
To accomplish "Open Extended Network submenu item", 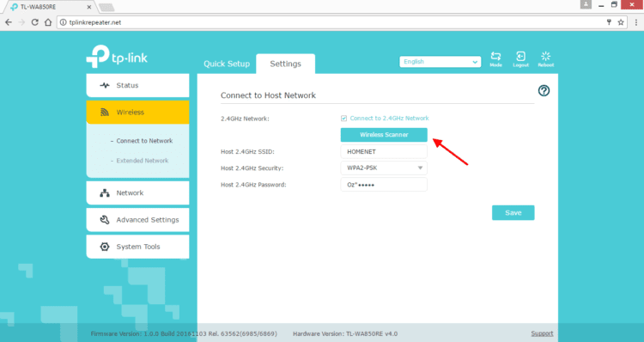I will [x=142, y=161].
